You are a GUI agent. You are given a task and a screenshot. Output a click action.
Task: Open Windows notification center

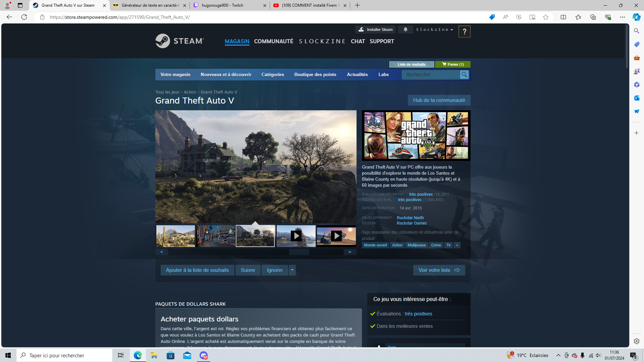[633, 355]
